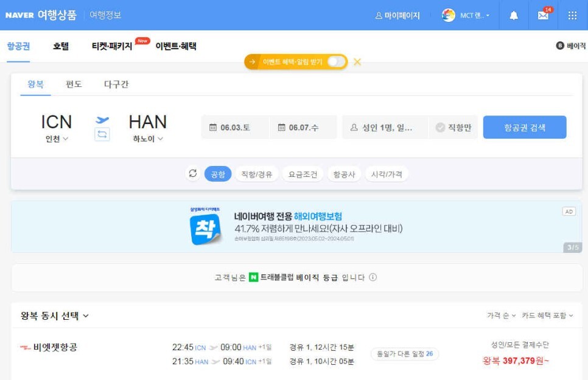Click price 왕복 397,379원~
The image size is (588, 380).
[x=516, y=361]
